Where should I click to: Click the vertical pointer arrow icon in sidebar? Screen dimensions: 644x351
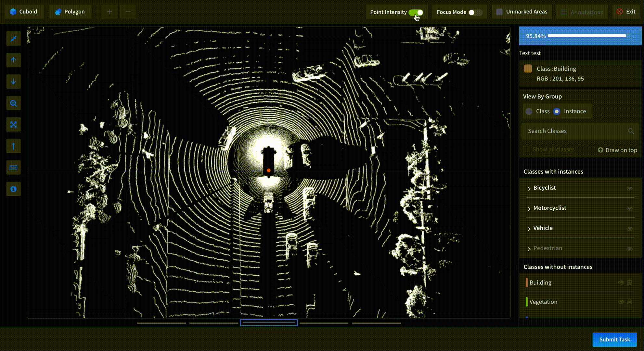[x=13, y=146]
